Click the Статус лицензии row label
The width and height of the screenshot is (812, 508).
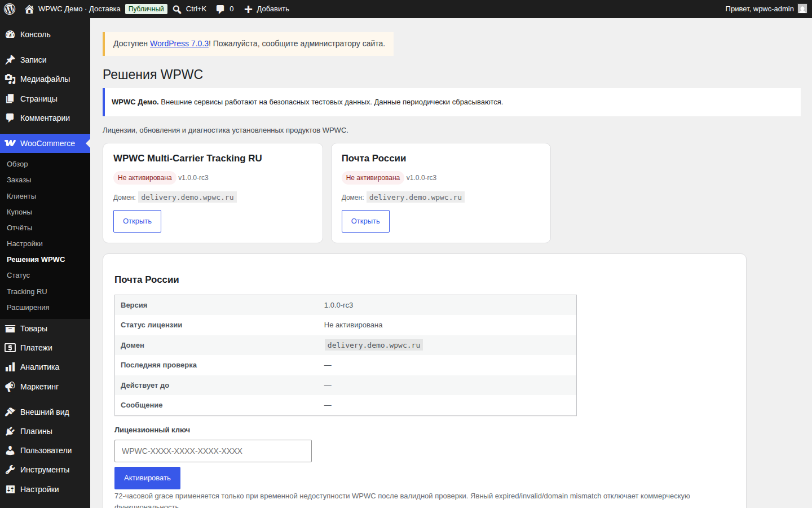[x=151, y=325]
